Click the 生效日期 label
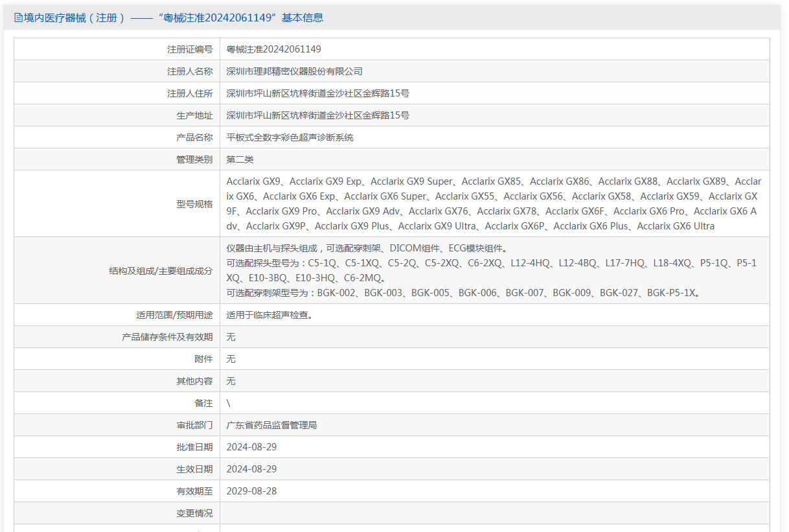Image resolution: width=789 pixels, height=532 pixels. point(194,469)
